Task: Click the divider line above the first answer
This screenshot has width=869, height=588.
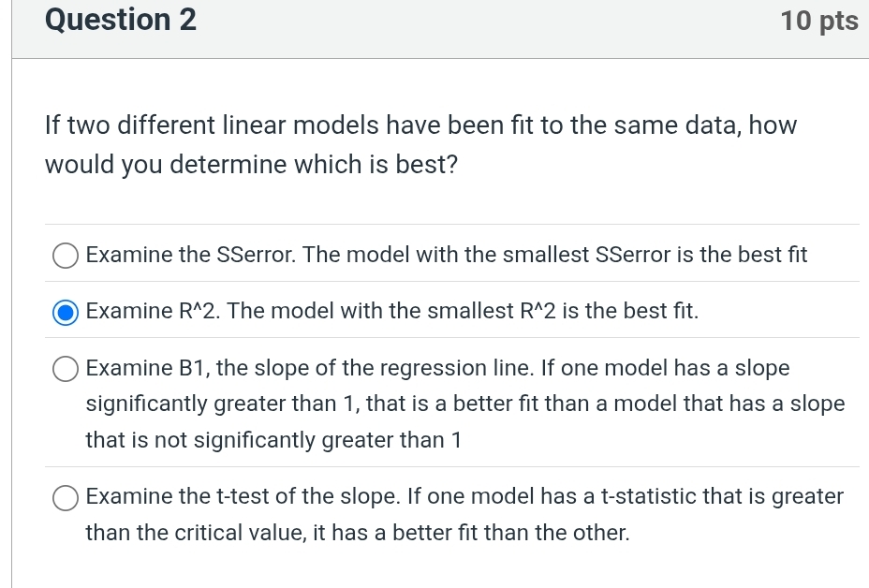Action: 453,224
